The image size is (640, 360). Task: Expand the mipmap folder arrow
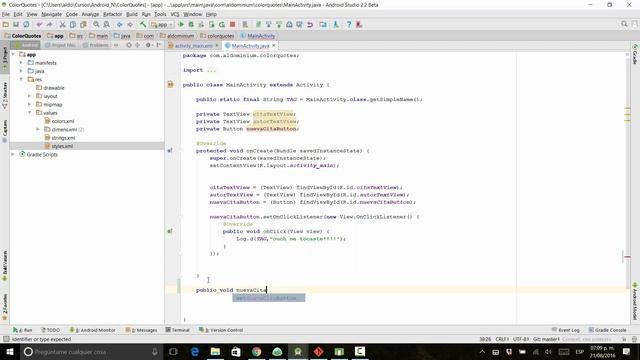(x=29, y=104)
